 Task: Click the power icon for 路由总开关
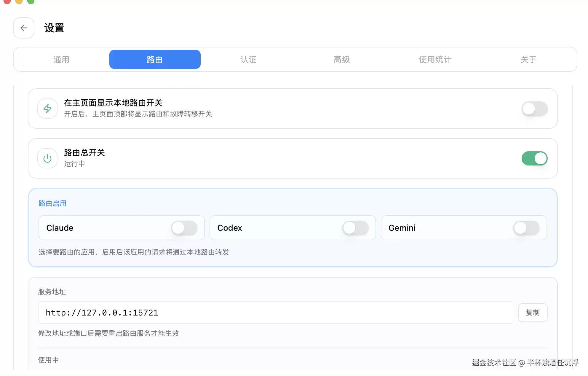47,158
